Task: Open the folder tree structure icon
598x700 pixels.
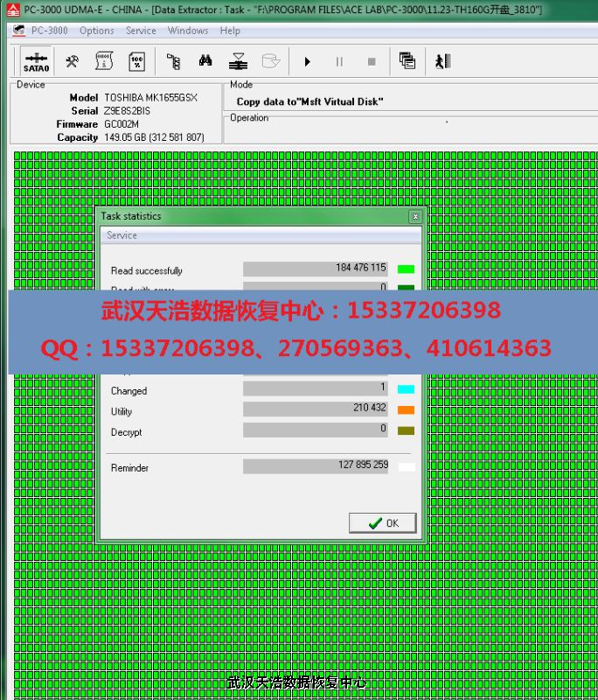Action: (173, 61)
